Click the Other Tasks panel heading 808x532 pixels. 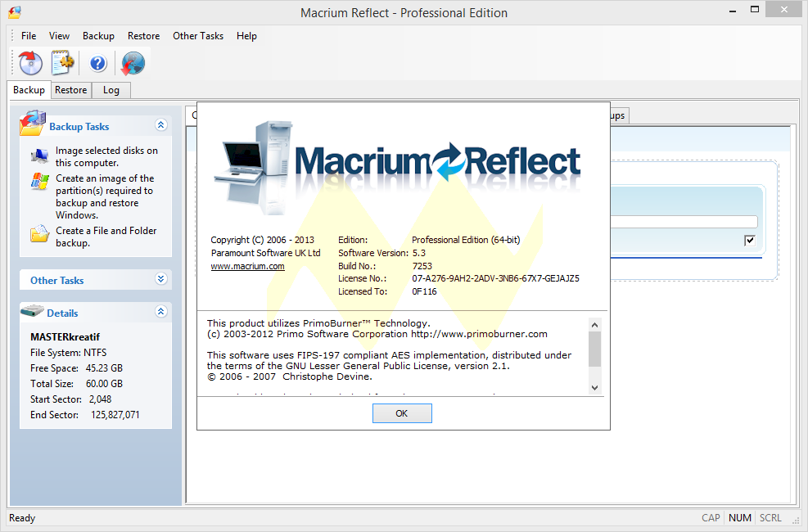click(56, 280)
